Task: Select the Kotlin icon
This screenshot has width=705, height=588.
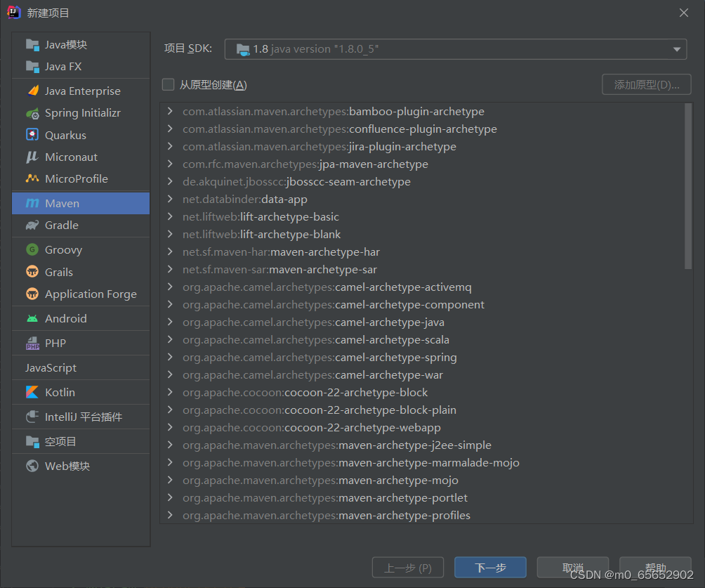Action: point(32,392)
